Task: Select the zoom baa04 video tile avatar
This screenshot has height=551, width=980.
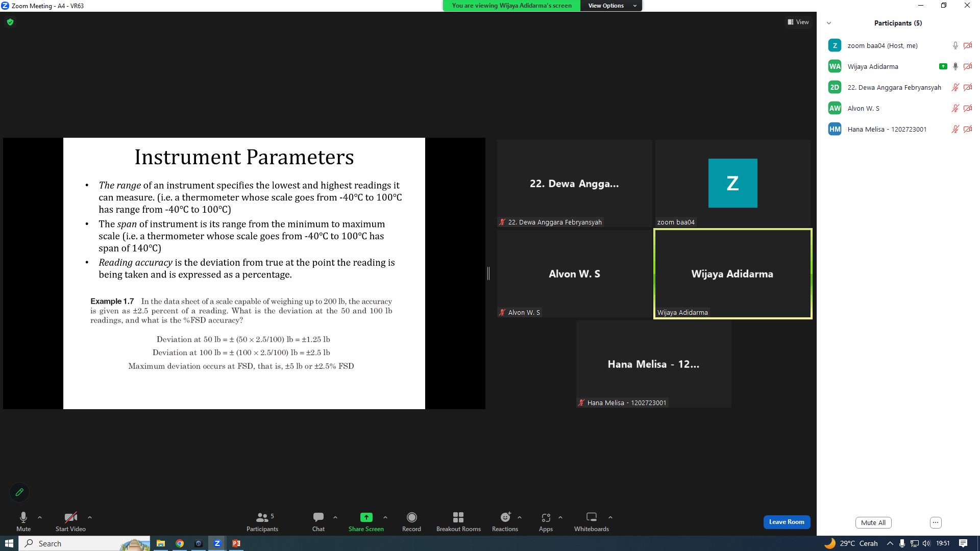Action: coord(732,183)
